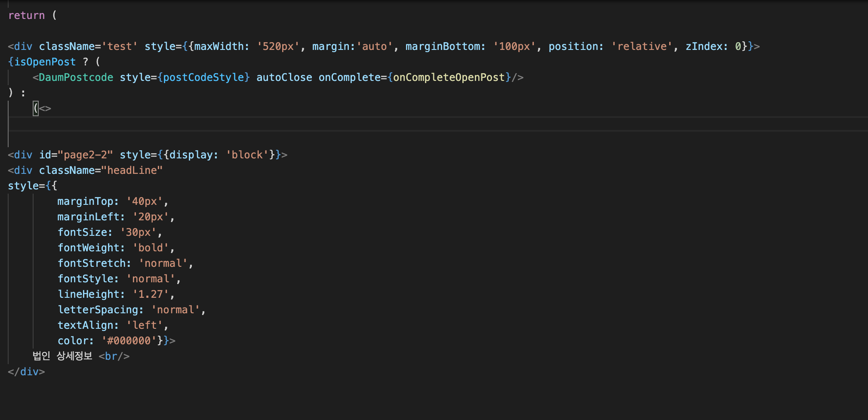Click the display 'block' value
The width and height of the screenshot is (868, 420).
click(247, 155)
